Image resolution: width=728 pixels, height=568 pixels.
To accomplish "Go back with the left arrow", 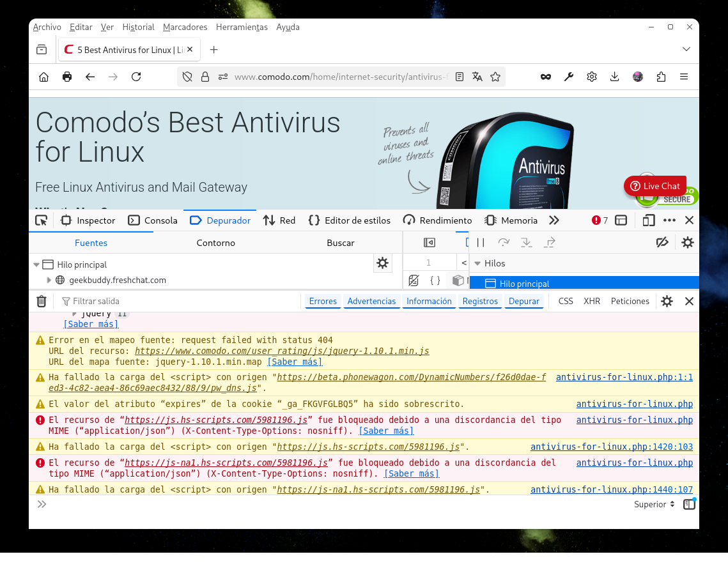I will point(90,77).
